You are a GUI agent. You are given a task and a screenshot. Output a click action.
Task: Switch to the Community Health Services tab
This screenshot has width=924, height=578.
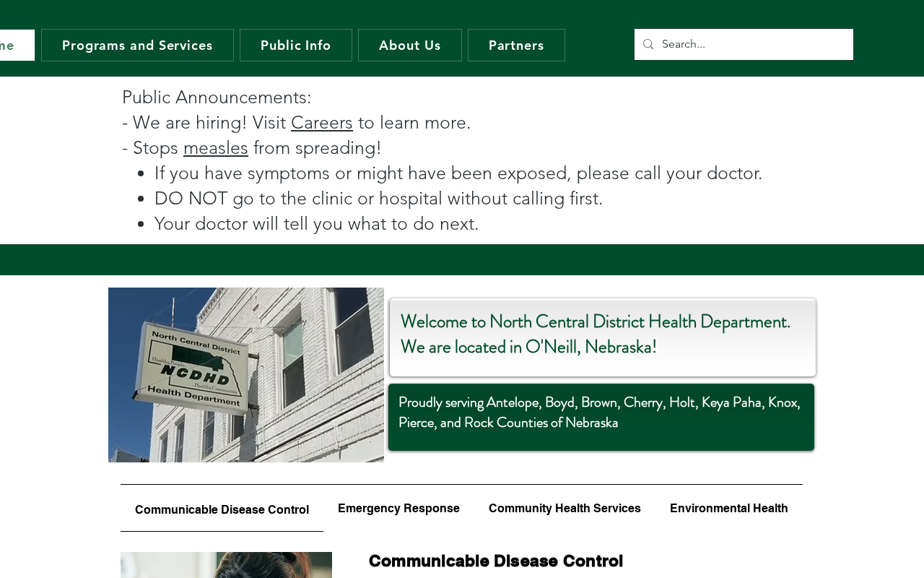pos(565,509)
